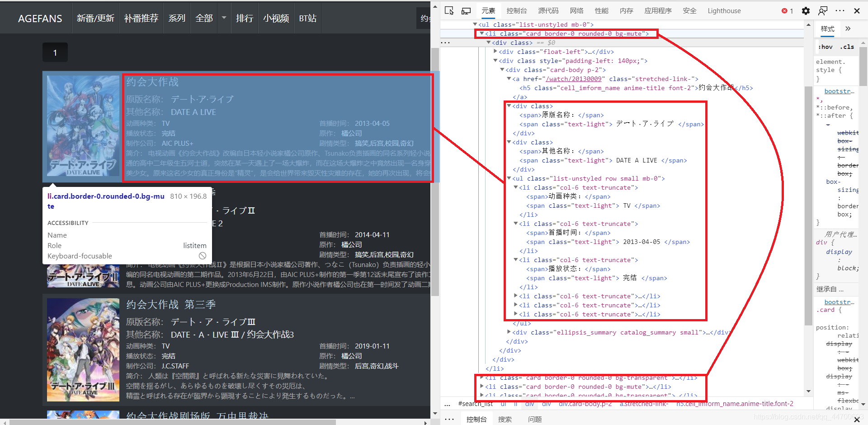Open the drawer 搜索 tab
Screen dimensions: 868x425
click(x=505, y=419)
